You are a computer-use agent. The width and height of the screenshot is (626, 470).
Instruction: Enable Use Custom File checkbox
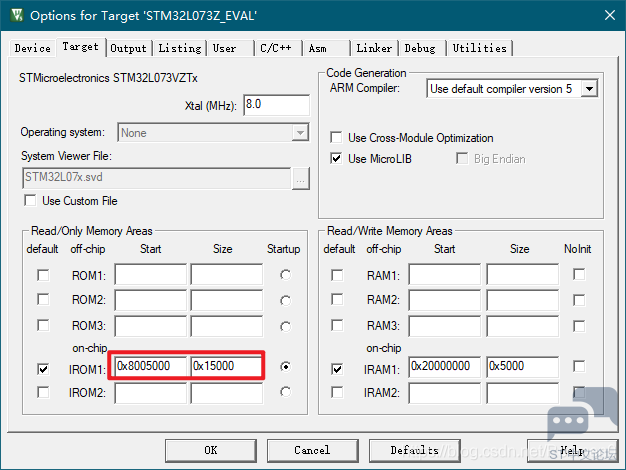(30, 200)
